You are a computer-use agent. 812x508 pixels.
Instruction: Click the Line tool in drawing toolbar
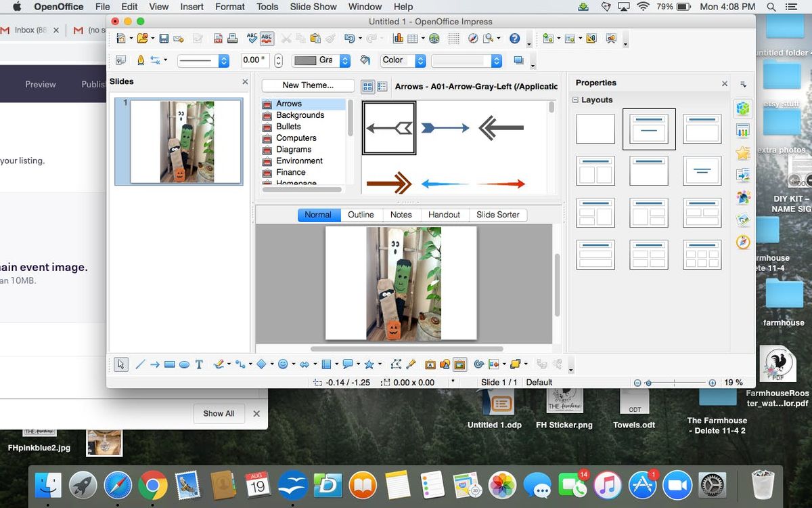point(141,364)
